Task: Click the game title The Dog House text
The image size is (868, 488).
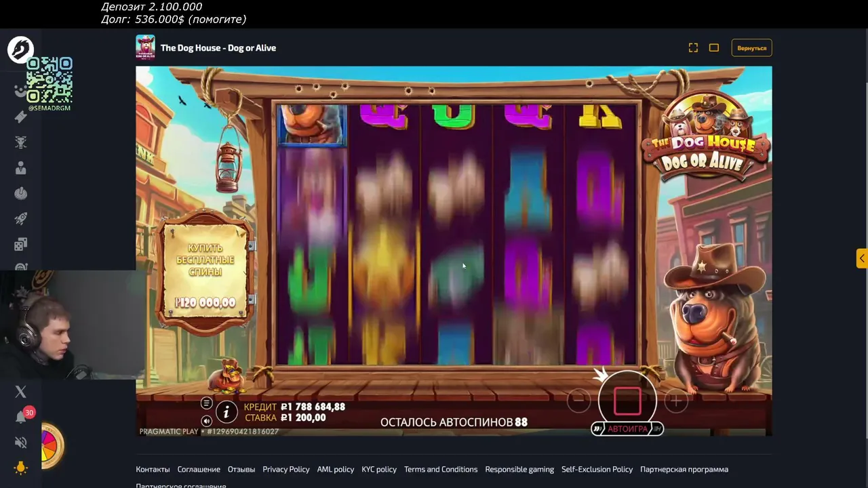Action: 218,48
